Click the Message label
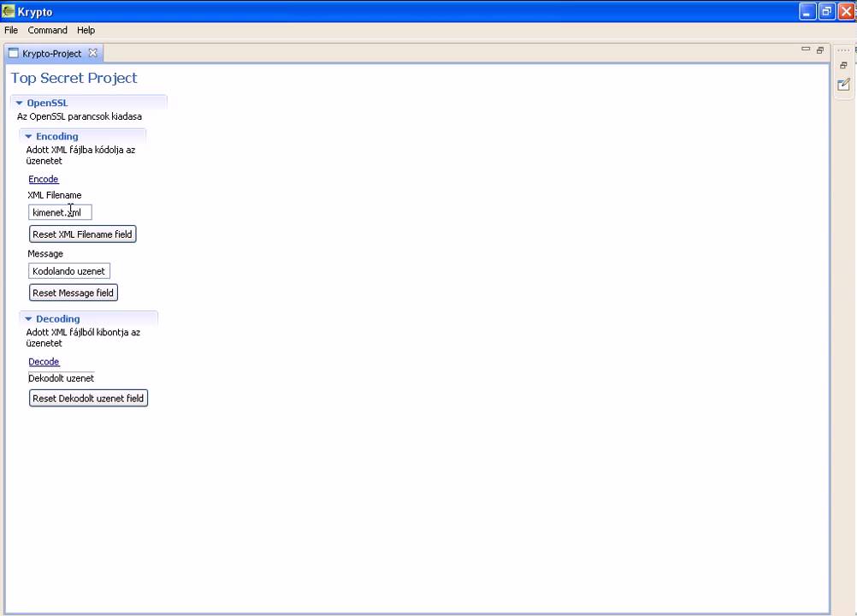The image size is (857, 616). (x=45, y=253)
